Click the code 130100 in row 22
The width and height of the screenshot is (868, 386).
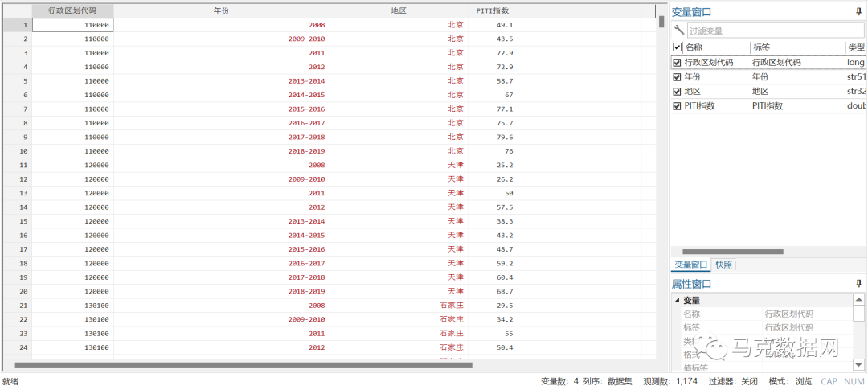click(73, 319)
